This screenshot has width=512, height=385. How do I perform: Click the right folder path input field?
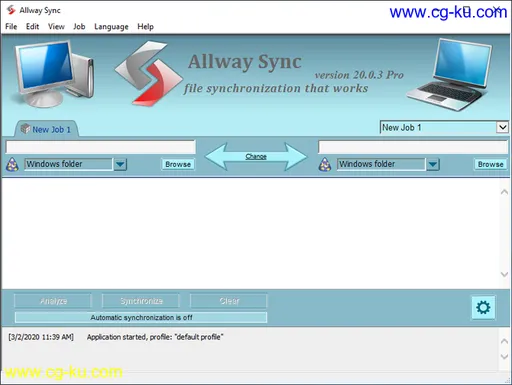pyautogui.click(x=413, y=147)
